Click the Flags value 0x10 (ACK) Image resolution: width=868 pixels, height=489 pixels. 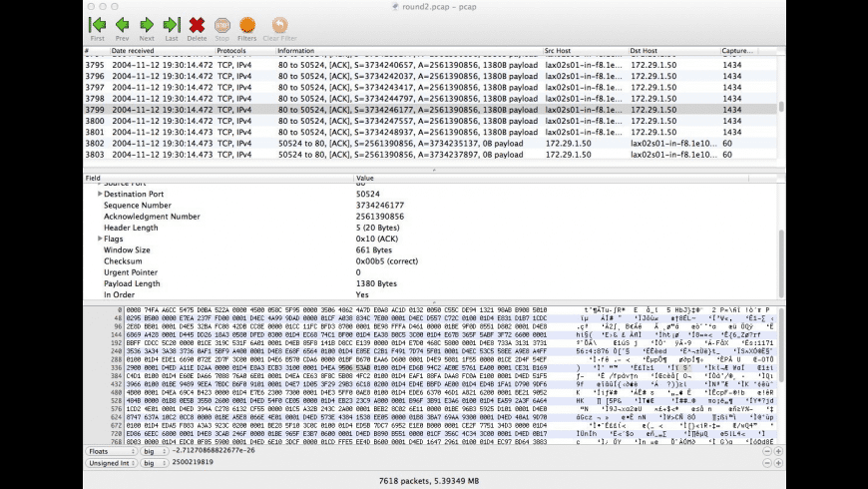click(x=377, y=239)
